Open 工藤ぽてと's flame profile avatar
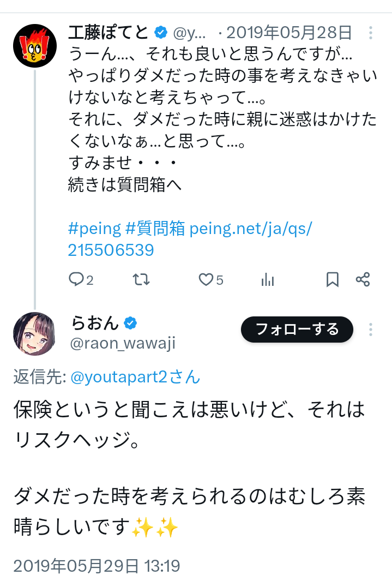 pyautogui.click(x=35, y=46)
